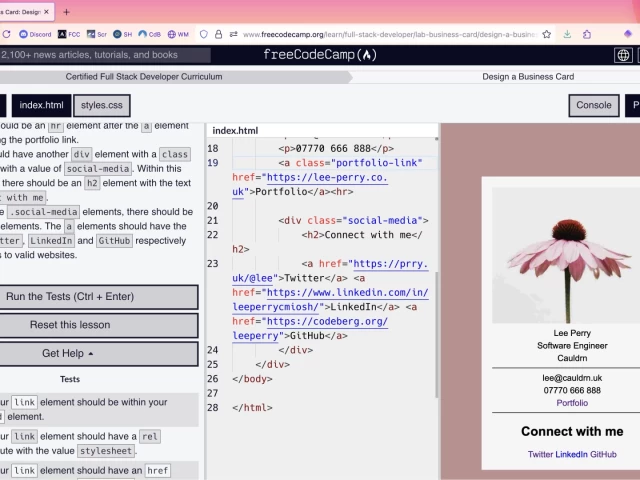Click the padlock site security icon

coord(218,34)
